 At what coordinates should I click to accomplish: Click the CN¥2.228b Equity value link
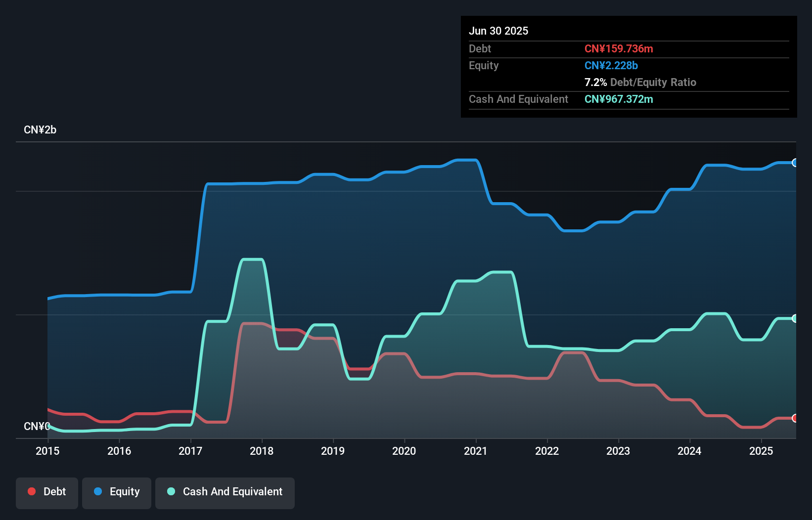[x=611, y=65]
